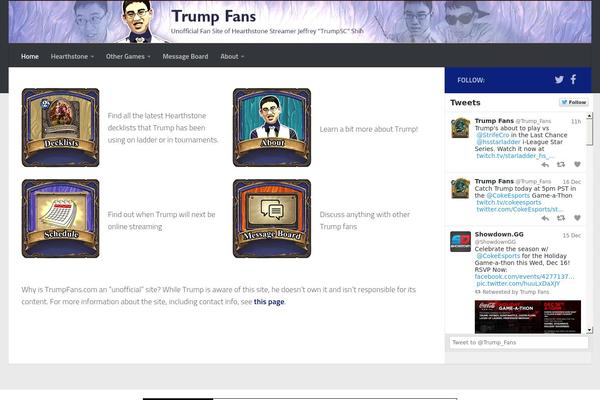This screenshot has width=600, height=400.
Task: Open Message Board in the navigation bar
Action: [185, 56]
